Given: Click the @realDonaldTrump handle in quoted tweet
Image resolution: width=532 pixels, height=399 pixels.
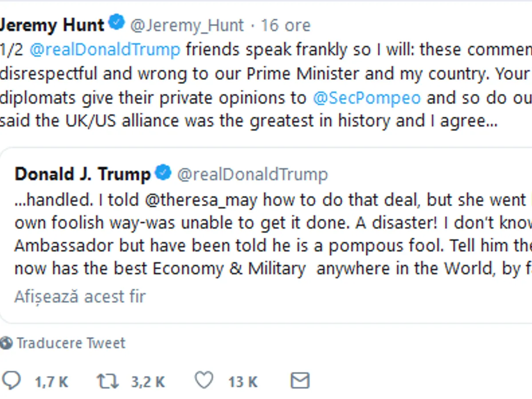Looking at the screenshot, I should tap(252, 174).
